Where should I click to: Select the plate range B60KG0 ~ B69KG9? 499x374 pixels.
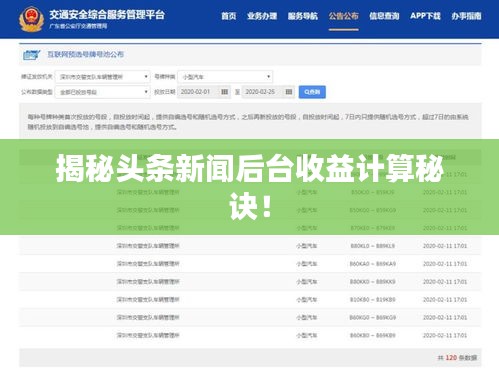372,318
